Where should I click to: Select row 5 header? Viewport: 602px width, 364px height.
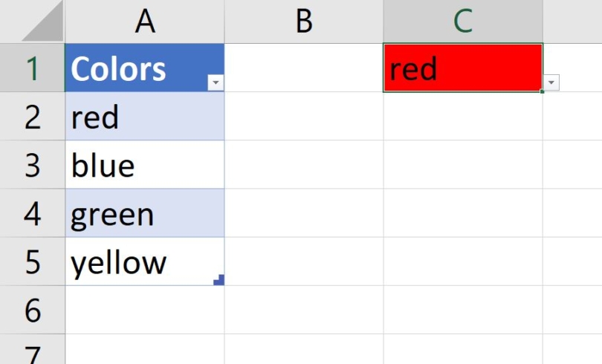32,261
